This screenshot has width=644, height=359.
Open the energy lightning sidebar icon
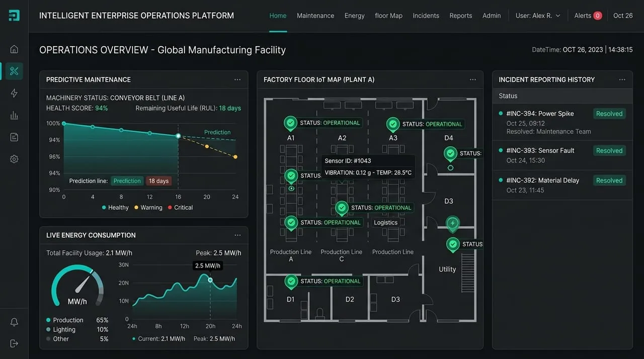tap(14, 93)
